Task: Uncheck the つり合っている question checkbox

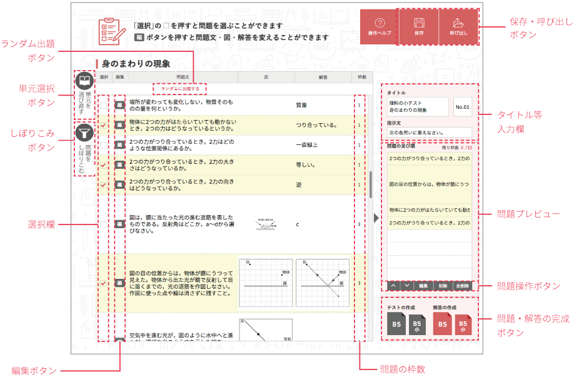Action: (x=103, y=125)
